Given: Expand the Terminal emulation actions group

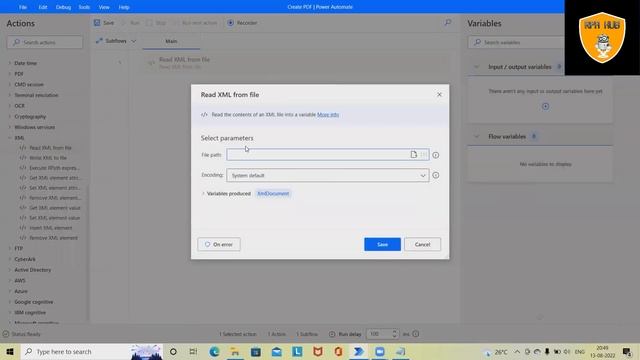Looking at the screenshot, I should 10,95.
